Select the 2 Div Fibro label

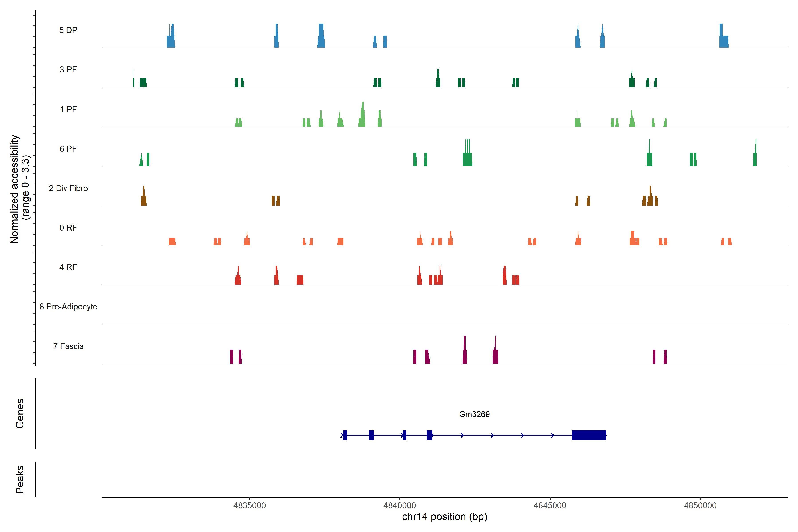68,188
